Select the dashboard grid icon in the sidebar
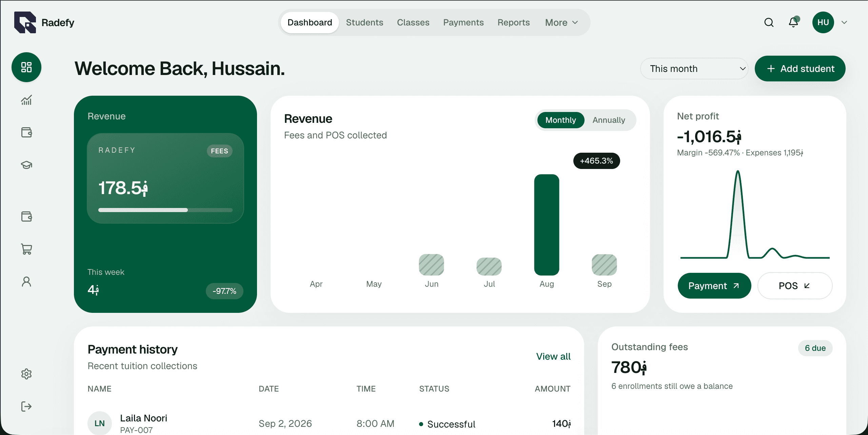868x435 pixels. pos(26,67)
